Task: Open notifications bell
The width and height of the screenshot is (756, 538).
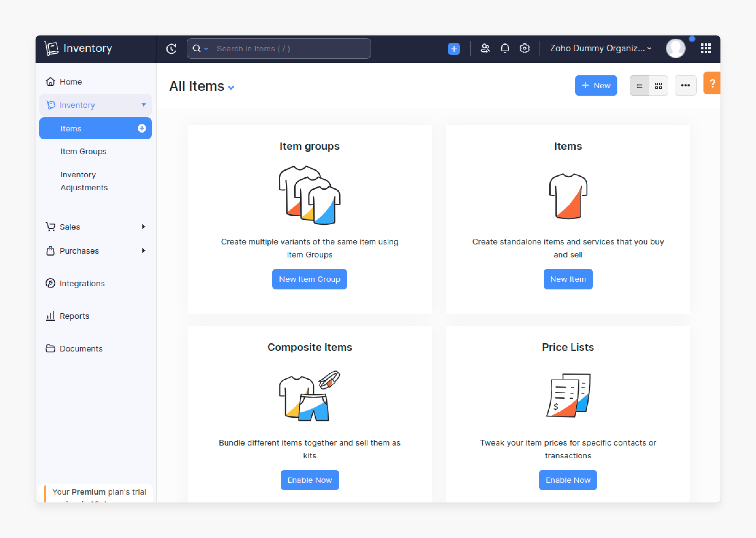Action: (504, 48)
